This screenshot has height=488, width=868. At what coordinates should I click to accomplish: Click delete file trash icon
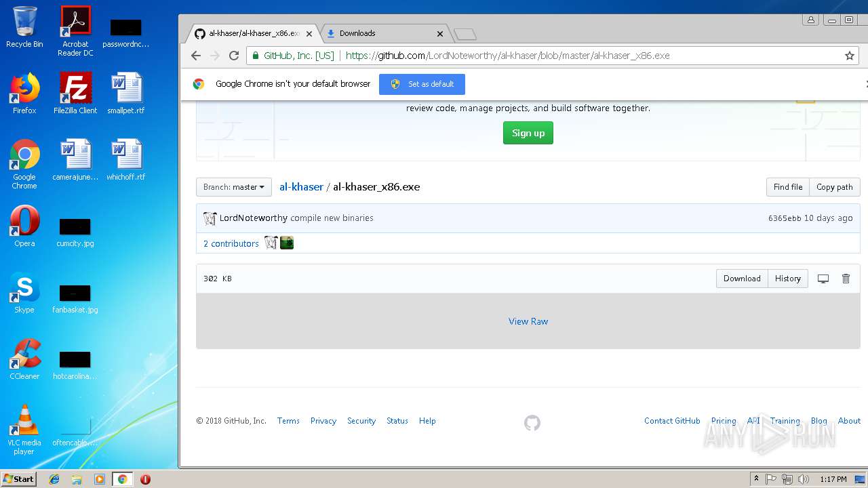(846, 279)
